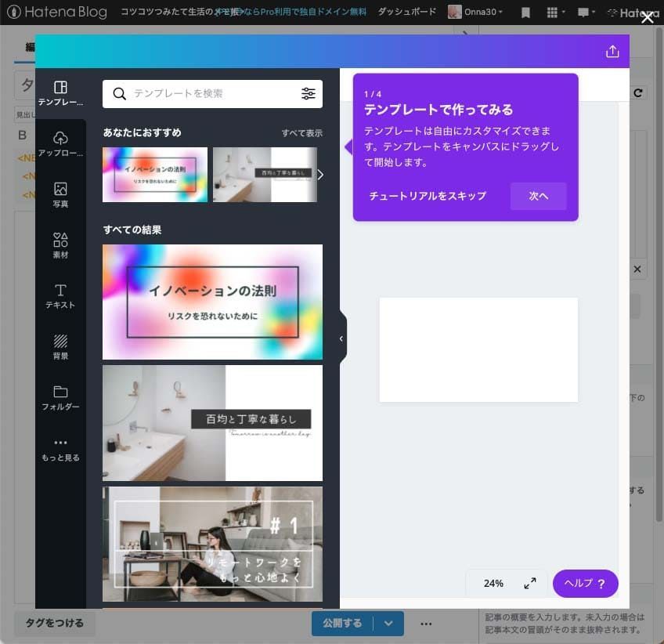Open the フォルダー folder panel
The height and width of the screenshot is (644, 664).
pyautogui.click(x=60, y=398)
